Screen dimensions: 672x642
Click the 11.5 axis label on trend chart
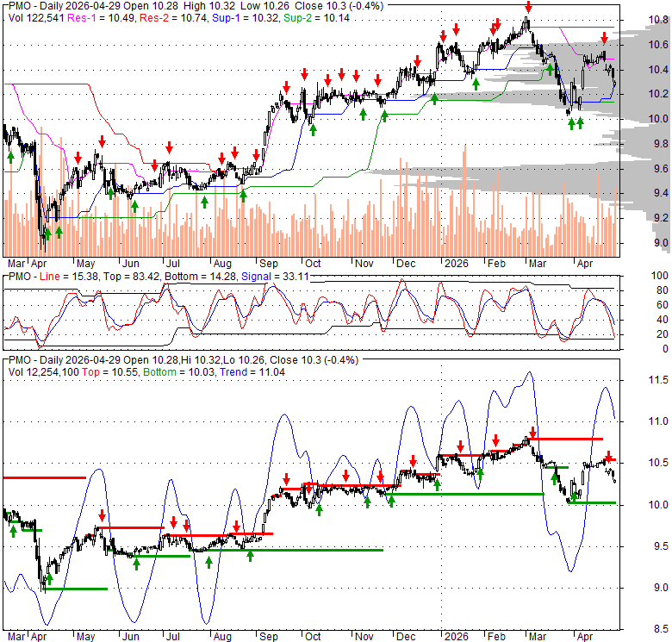coord(658,380)
